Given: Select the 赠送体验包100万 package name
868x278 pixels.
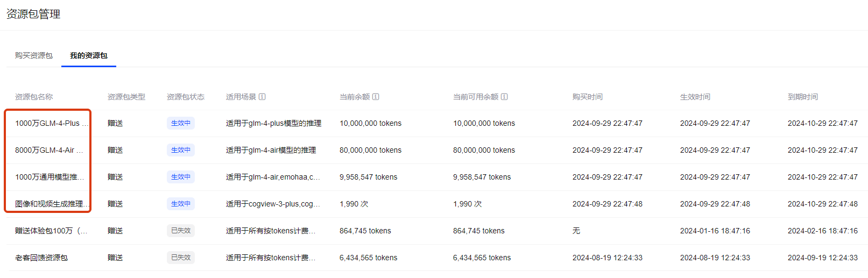Looking at the screenshot, I should 51,231.
